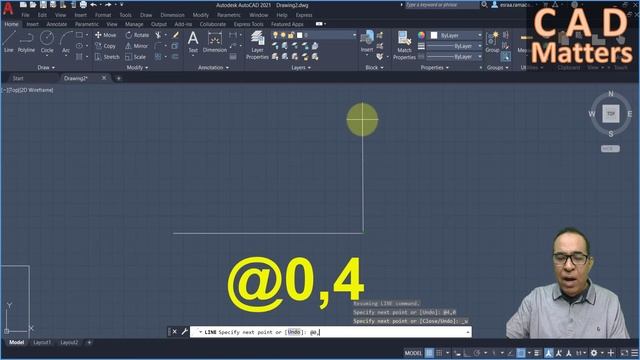Image resolution: width=640 pixels, height=360 pixels.
Task: Click the Plot printer icon in Quick Access
Action: pos(83,5)
